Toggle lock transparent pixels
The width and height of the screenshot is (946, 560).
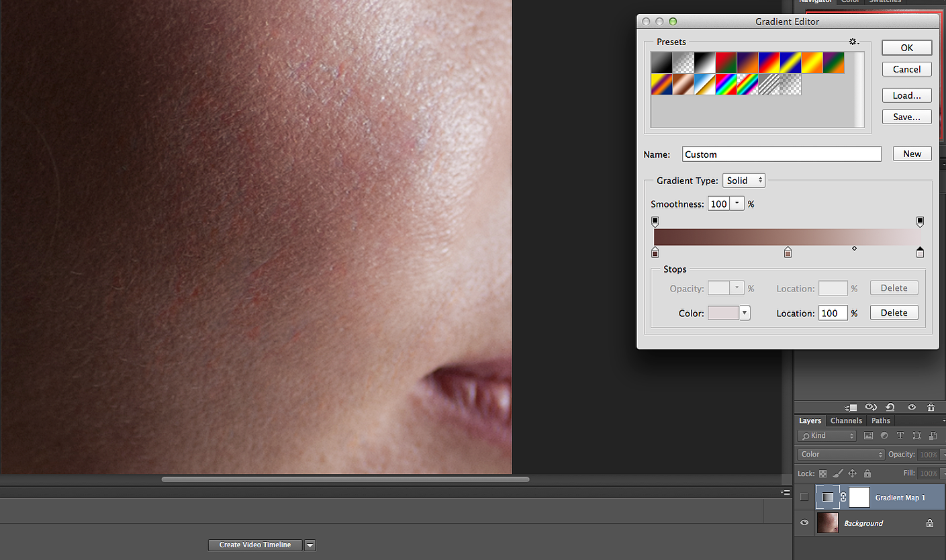(x=822, y=473)
